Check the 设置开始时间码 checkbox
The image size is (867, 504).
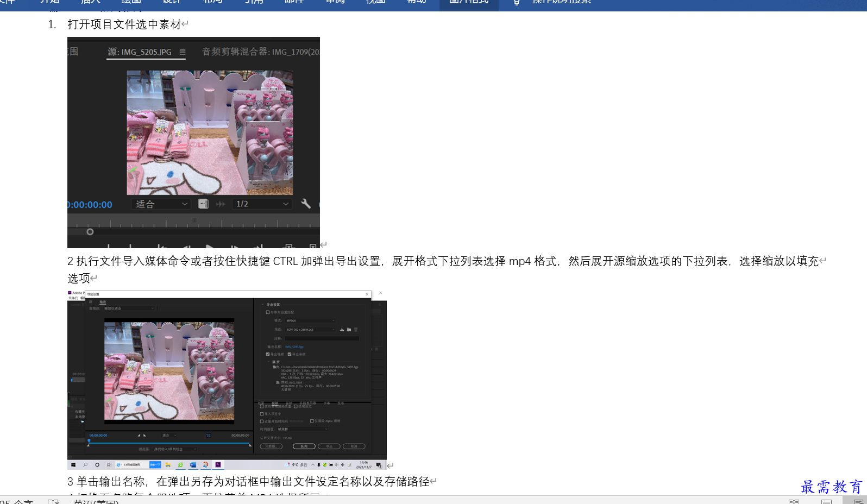[x=261, y=421]
